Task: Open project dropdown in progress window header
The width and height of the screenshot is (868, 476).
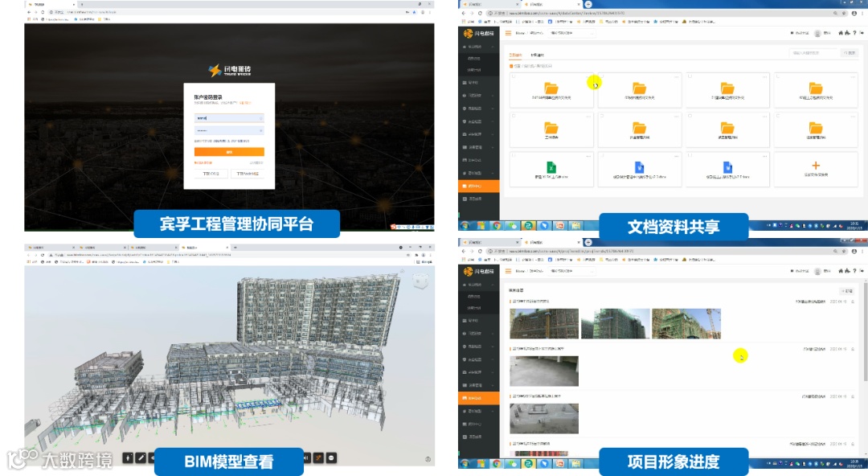Action: click(x=572, y=271)
